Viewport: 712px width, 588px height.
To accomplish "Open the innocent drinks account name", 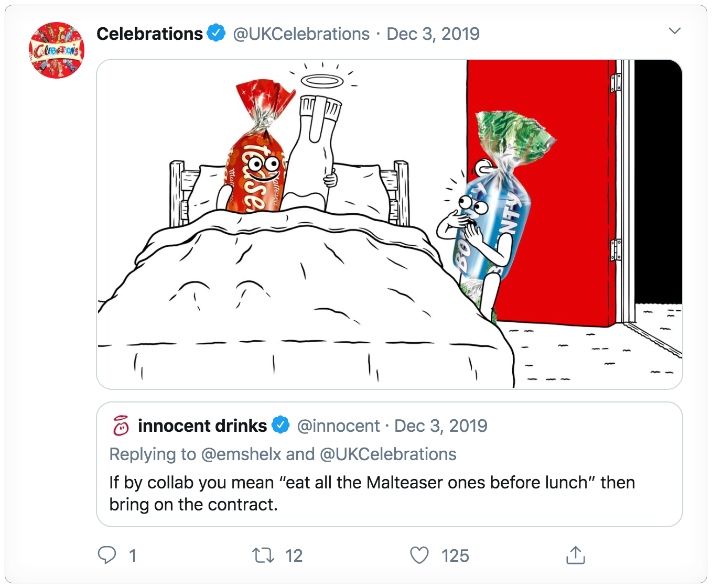I will coord(202,426).
